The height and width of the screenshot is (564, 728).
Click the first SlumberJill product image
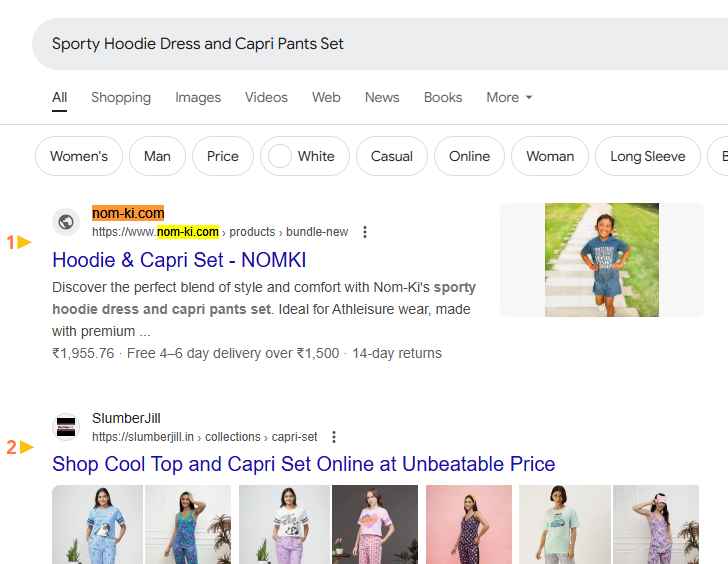pyautogui.click(x=97, y=524)
